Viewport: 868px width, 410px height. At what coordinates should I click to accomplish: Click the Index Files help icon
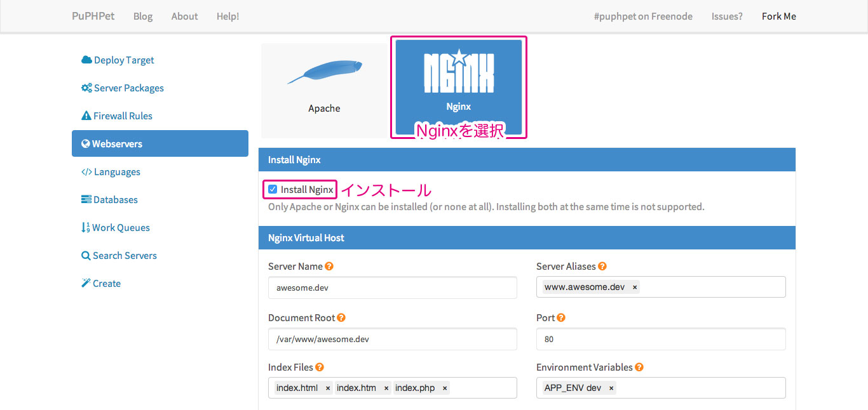[x=320, y=367]
